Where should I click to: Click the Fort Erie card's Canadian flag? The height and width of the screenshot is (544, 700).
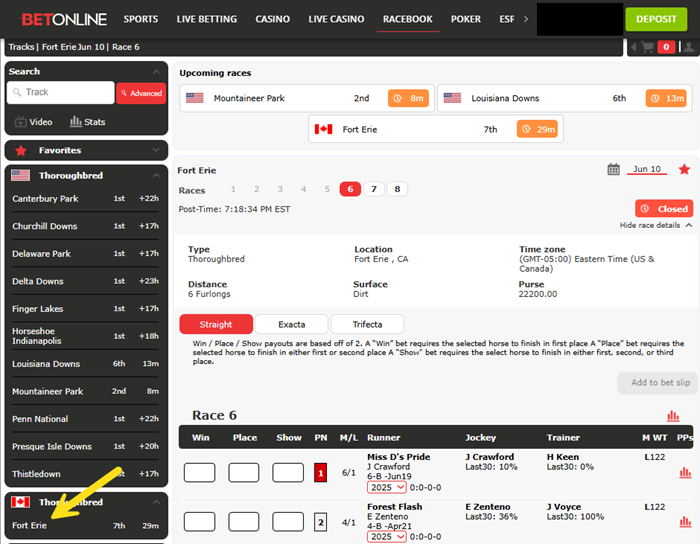(323, 129)
